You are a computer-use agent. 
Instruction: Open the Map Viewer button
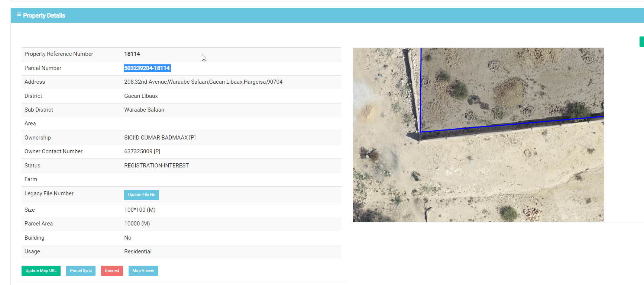[x=143, y=271]
